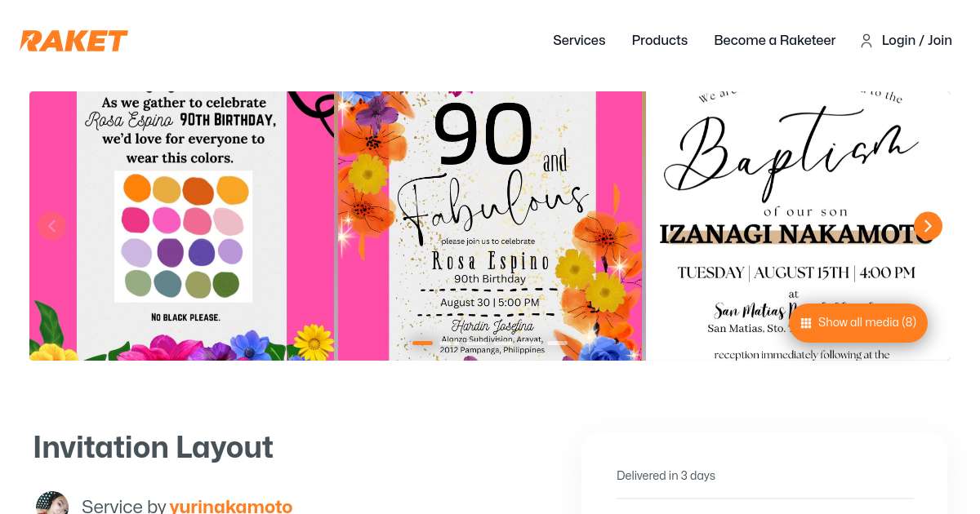Visit the yurinakamoto seller link
Viewport: 980px width, 514px height.
tap(231, 507)
